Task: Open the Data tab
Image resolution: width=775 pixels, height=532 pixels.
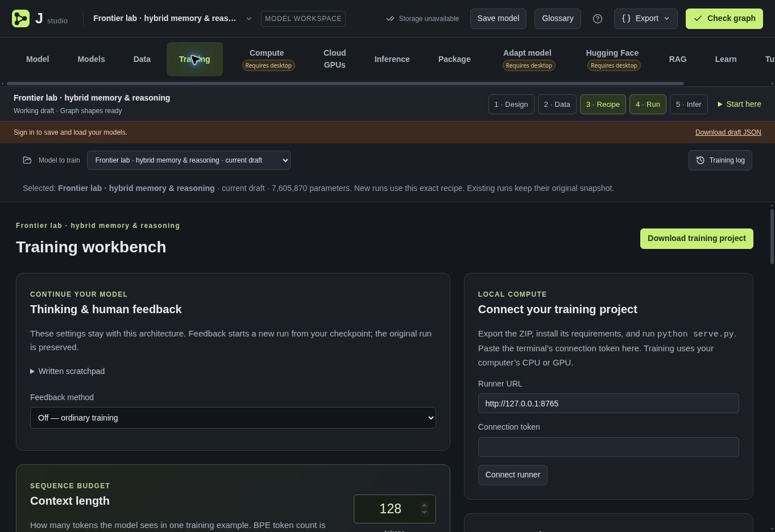Action: tap(142, 59)
